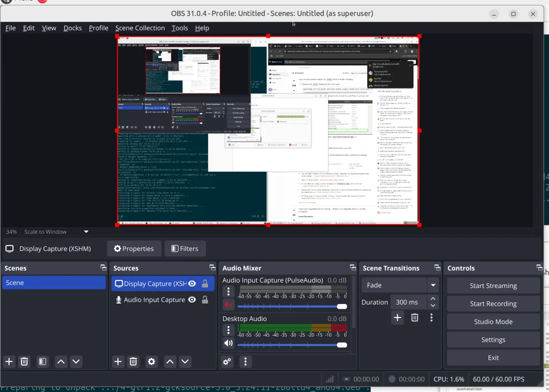Adjust Desktop Audio volume slider

[292, 345]
